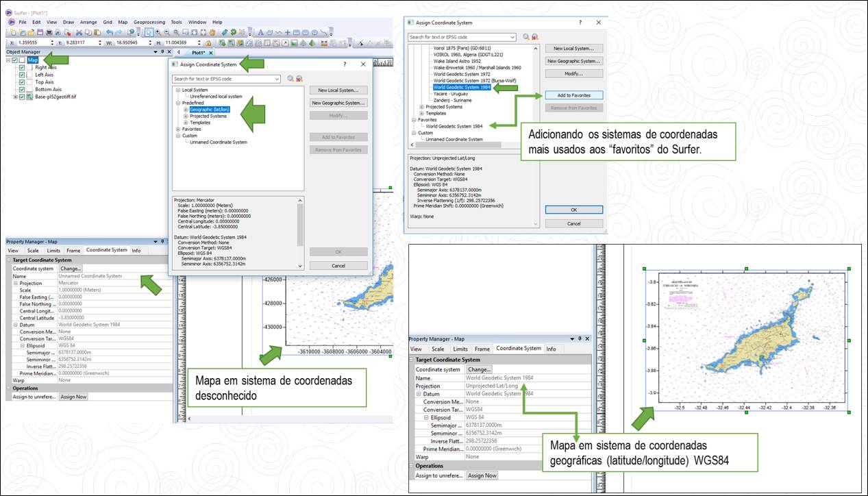Screen dimensions: 868x496
Task: Click New Local System in Geographic (lat/lon) dialog
Action: 338,90
